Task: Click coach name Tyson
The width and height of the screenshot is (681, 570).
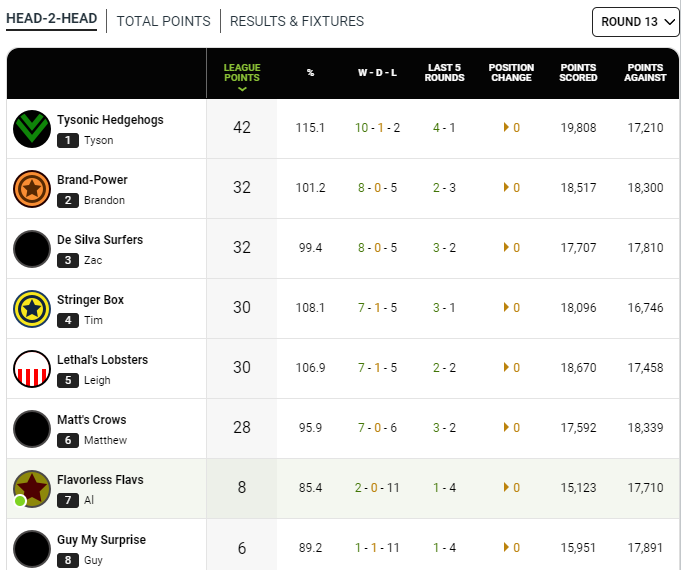Action: pyautogui.click(x=99, y=140)
